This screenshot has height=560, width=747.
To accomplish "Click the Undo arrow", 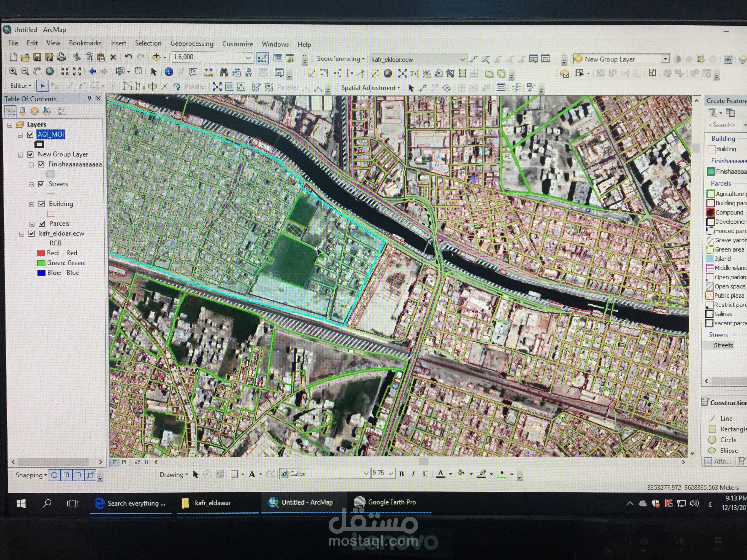I will coord(128,57).
